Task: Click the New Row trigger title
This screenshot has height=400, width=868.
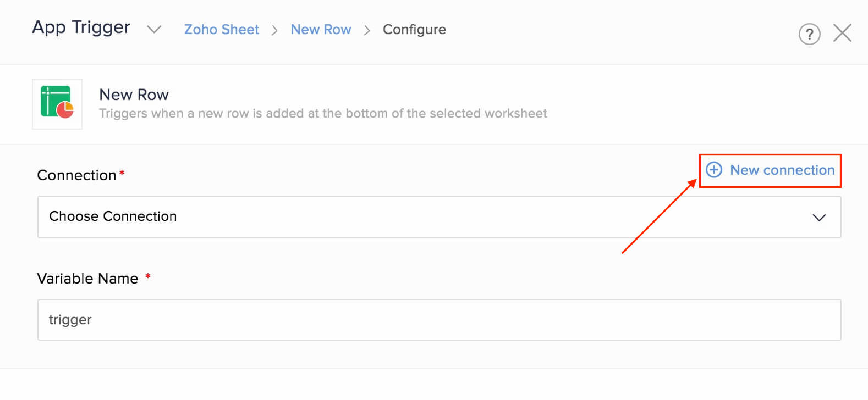Action: (x=134, y=94)
